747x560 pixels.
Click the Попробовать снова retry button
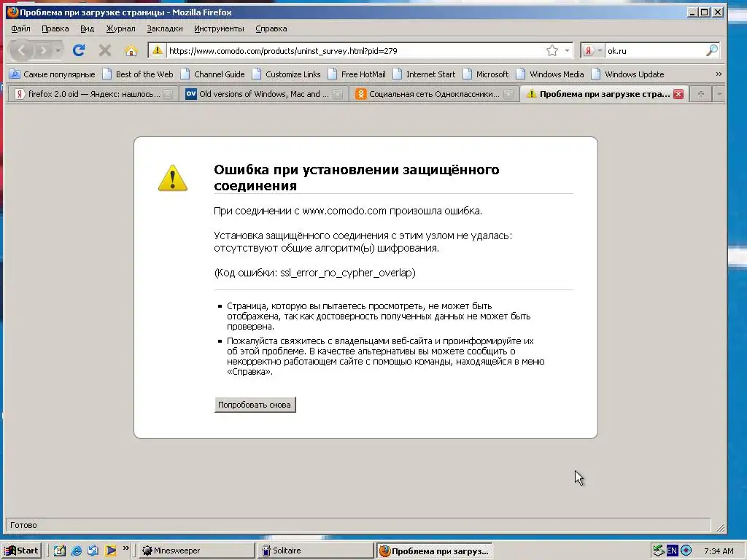[x=255, y=405]
